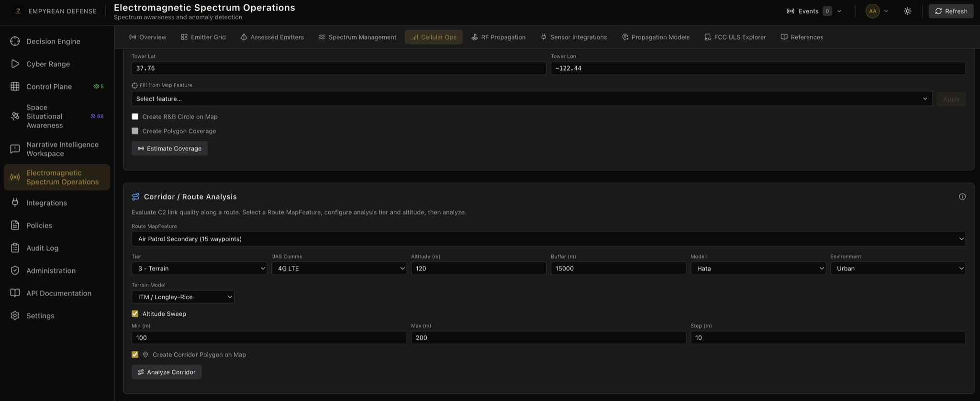
Task: Open the FCC ULS Explorer tab
Action: [x=735, y=37]
